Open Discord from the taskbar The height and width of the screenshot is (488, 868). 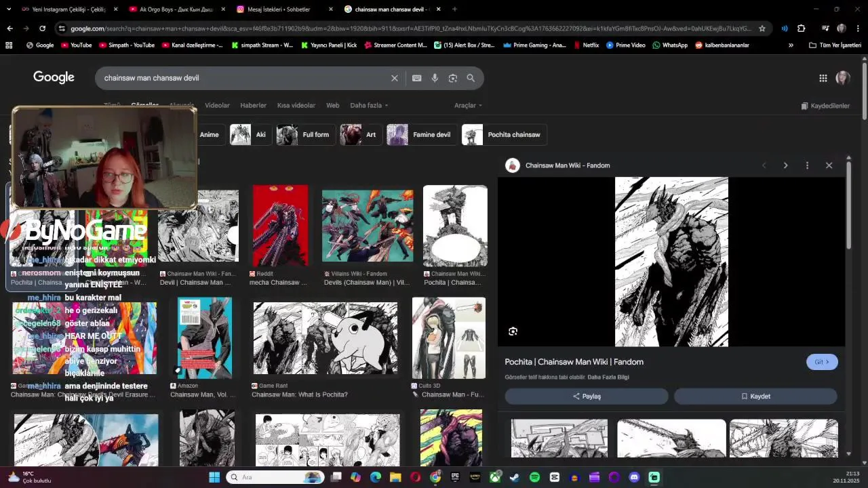coord(634,477)
